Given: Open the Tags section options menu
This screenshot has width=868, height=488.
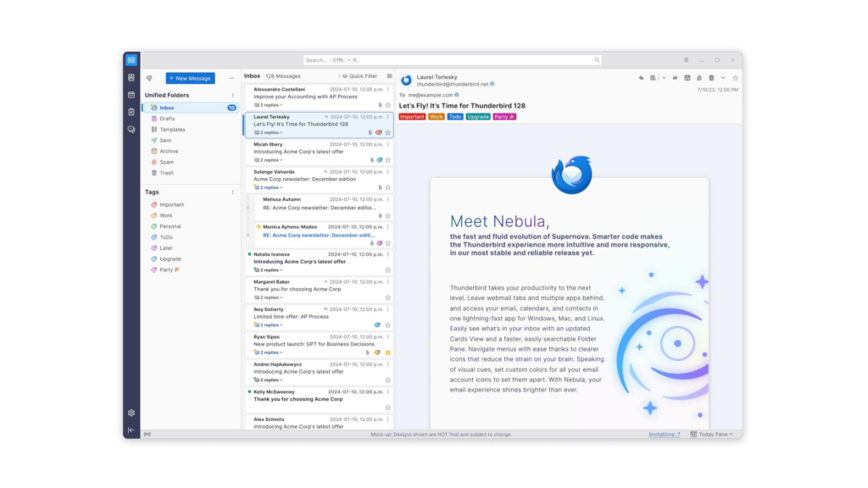Looking at the screenshot, I should coord(232,192).
